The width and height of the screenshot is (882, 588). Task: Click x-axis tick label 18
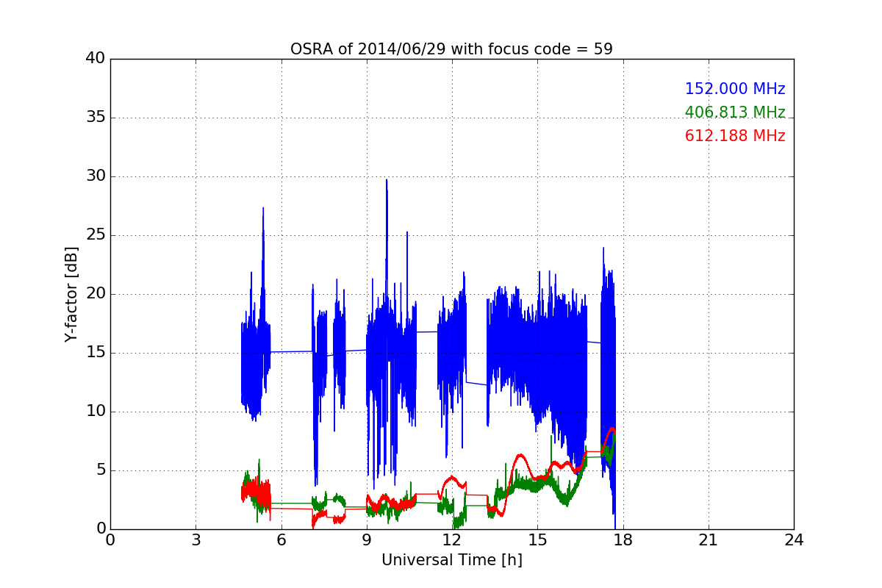pyautogui.click(x=623, y=539)
